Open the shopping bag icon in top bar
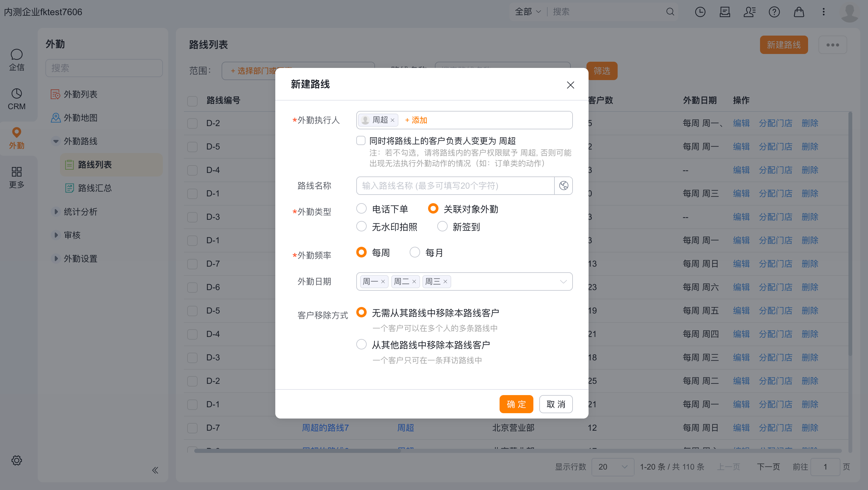Viewport: 868px width, 490px height. tap(799, 12)
